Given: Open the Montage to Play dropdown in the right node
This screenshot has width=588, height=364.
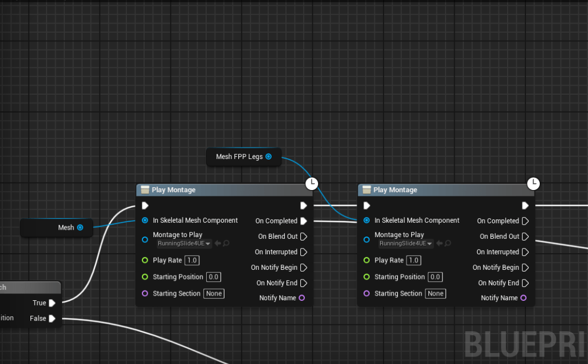Looking at the screenshot, I should (405, 243).
